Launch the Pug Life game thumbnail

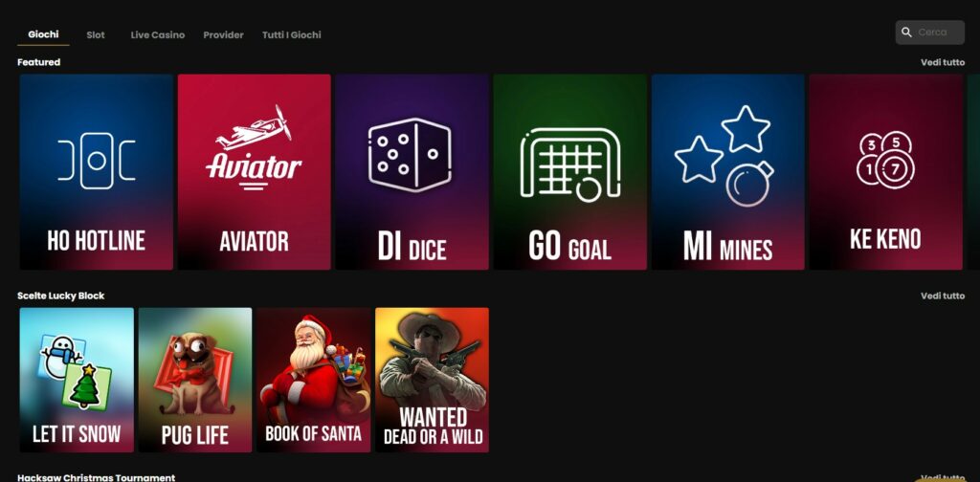click(195, 380)
